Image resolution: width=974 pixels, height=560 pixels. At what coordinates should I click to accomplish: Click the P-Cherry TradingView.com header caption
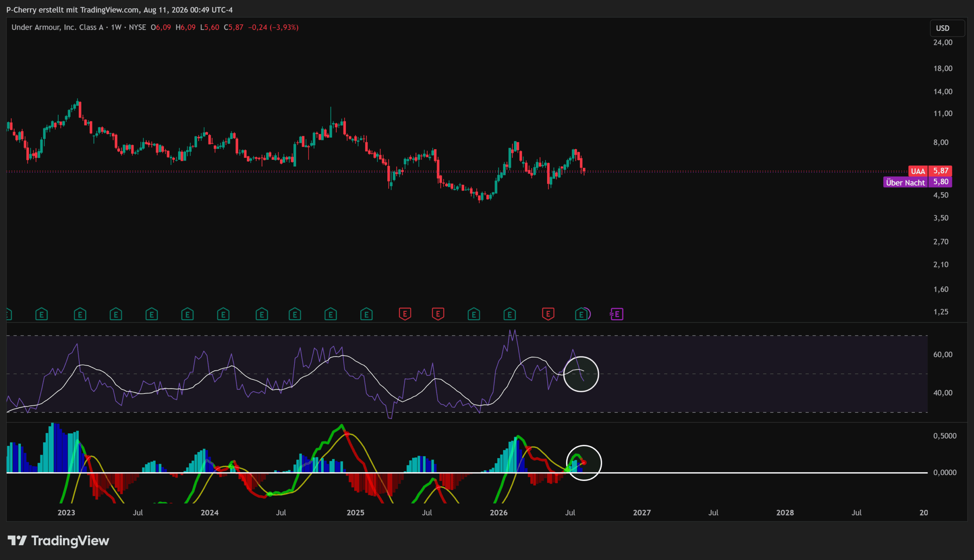(119, 10)
